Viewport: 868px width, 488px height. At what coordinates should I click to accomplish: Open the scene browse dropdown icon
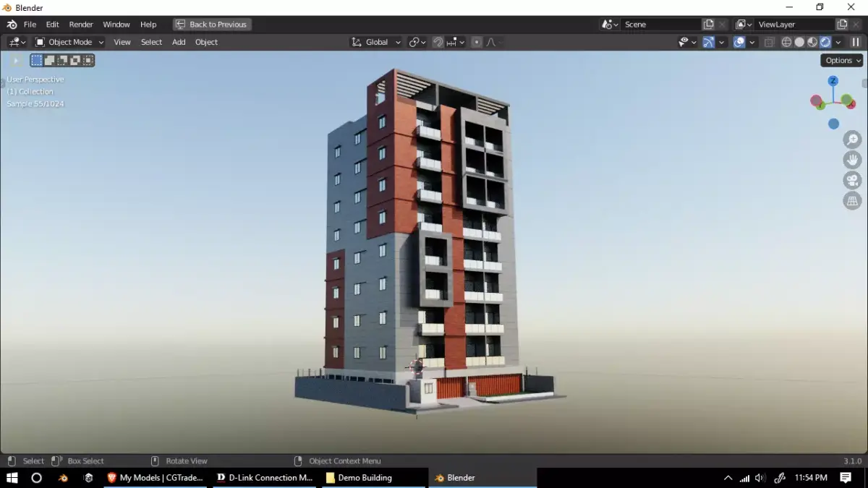point(610,25)
